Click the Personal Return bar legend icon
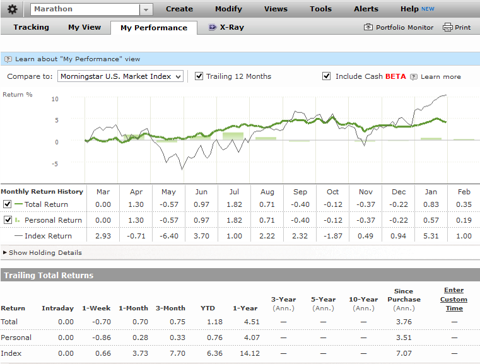480x364 pixels. (x=18, y=220)
